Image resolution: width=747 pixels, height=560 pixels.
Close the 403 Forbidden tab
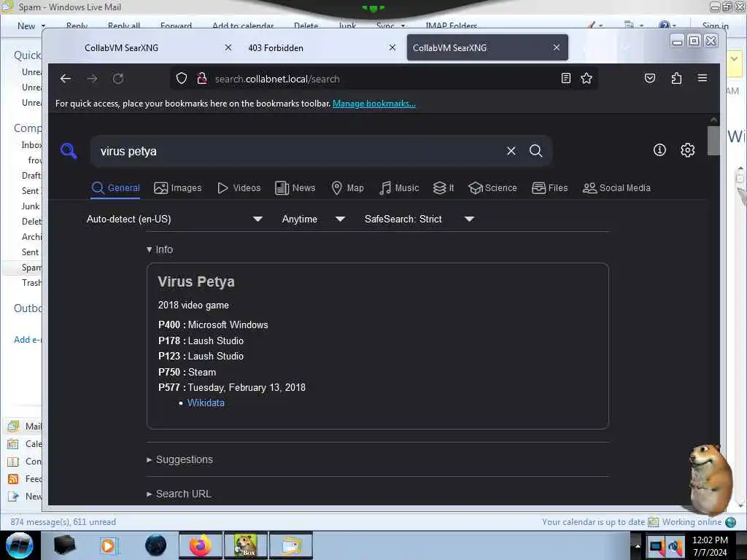392,47
